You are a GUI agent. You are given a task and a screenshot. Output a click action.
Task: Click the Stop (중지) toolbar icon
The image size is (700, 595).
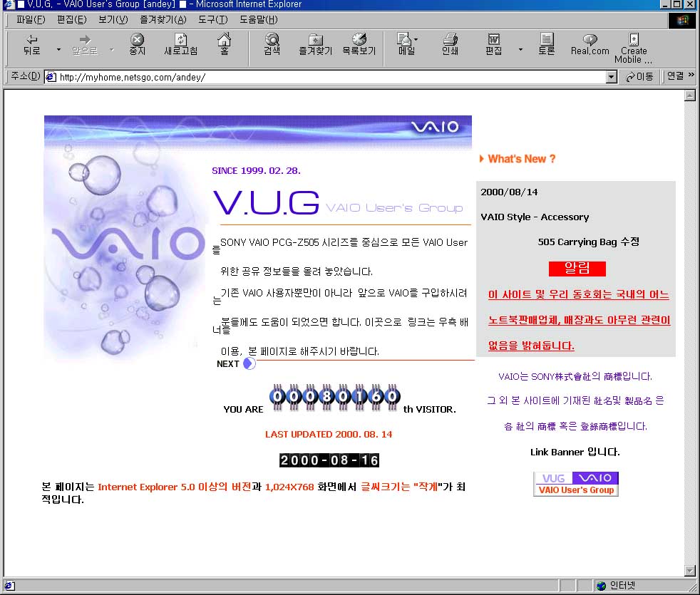click(136, 44)
